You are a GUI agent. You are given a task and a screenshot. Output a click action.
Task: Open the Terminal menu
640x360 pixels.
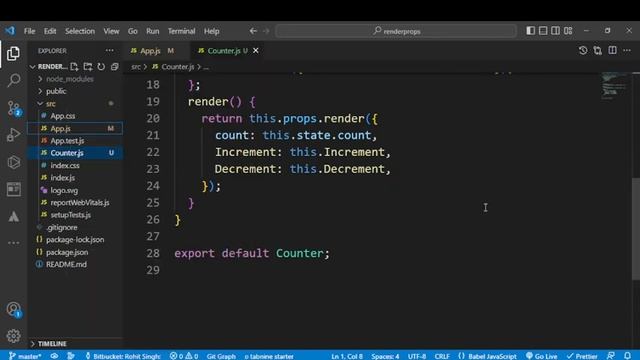[x=181, y=31]
